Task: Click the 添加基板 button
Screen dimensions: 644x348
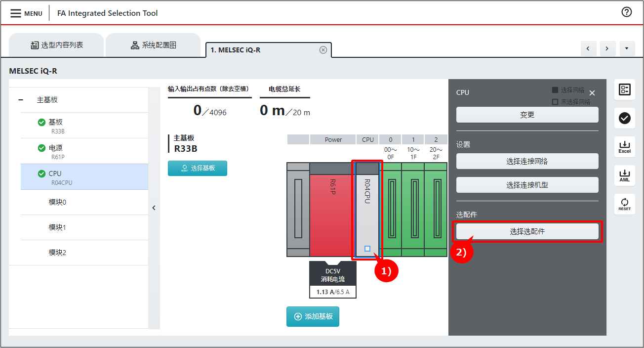Action: coord(313,316)
